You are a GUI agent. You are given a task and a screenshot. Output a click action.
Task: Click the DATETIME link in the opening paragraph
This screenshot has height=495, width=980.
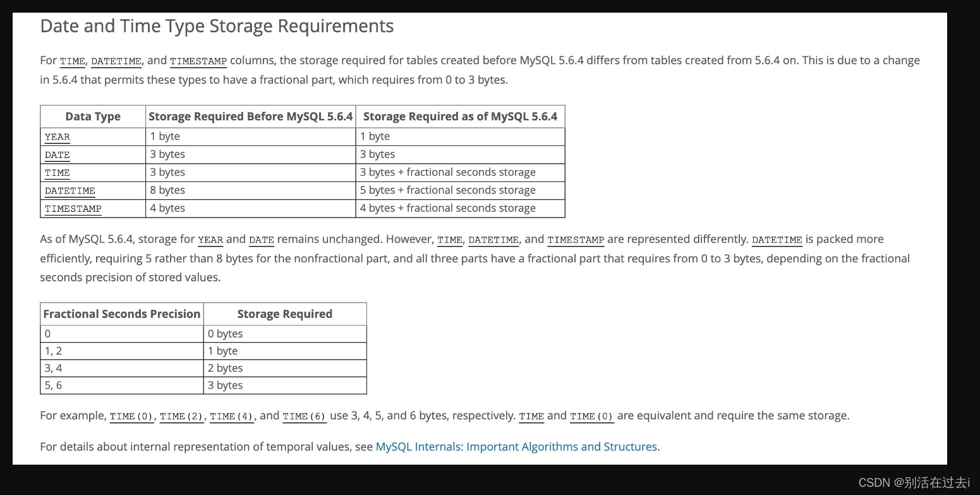[116, 61]
